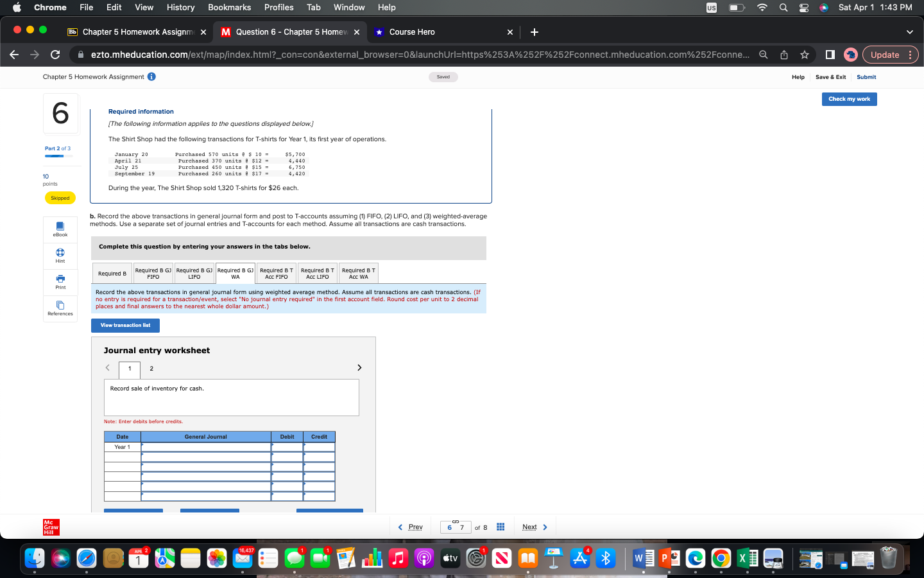This screenshot has height=578, width=924.
Task: Open Microsoft Excel from the dock
Action: [747, 558]
